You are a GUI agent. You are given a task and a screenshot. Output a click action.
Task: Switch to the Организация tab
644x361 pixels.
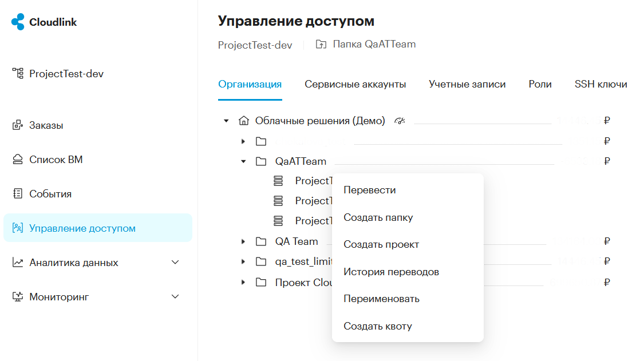(250, 84)
